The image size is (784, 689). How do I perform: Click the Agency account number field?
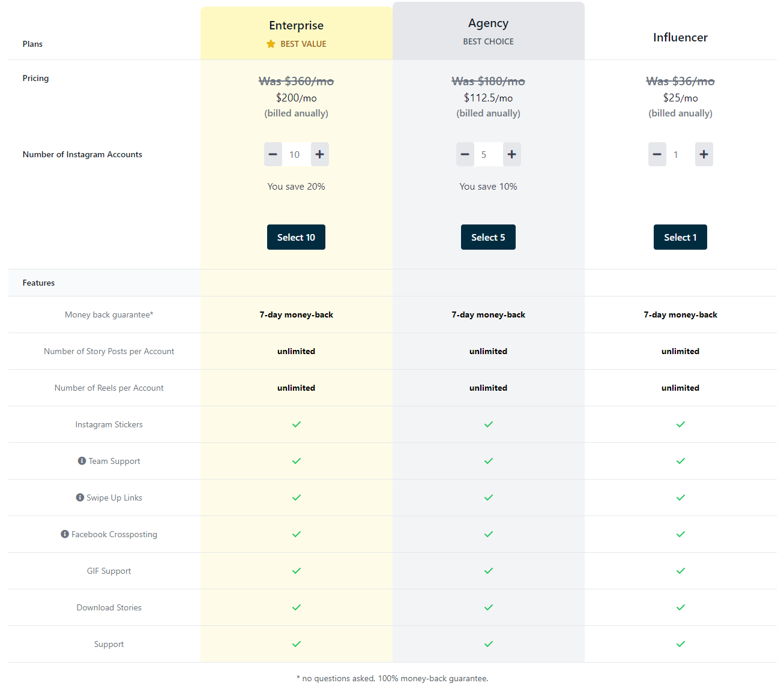pos(489,154)
